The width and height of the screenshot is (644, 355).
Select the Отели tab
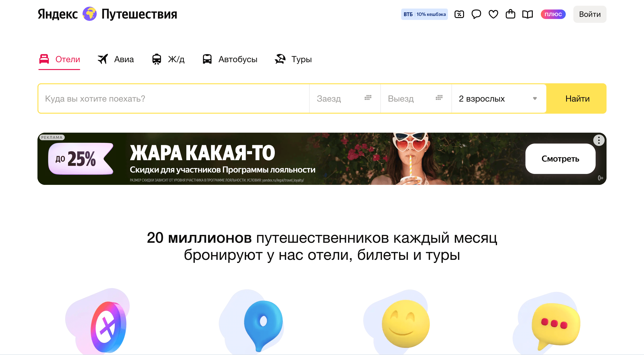coord(59,60)
